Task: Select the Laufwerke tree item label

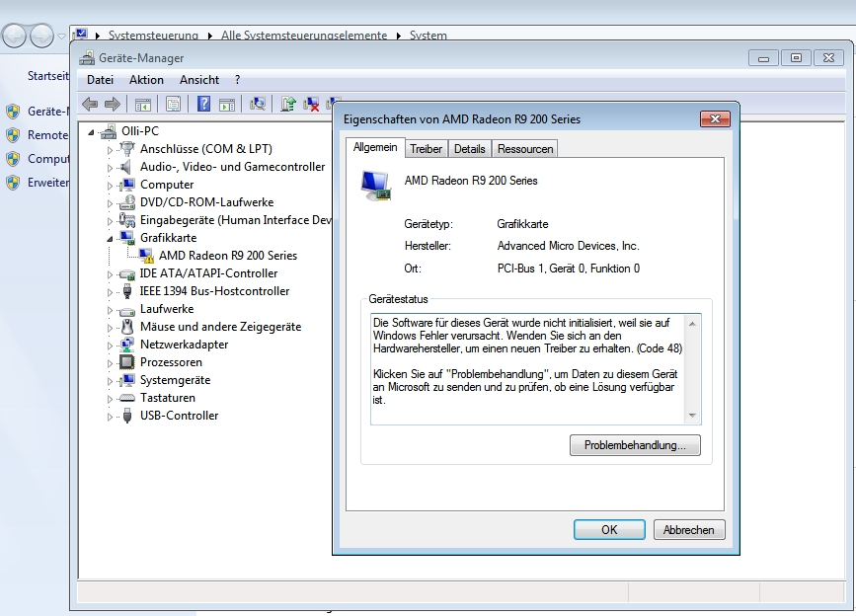Action: pos(167,309)
